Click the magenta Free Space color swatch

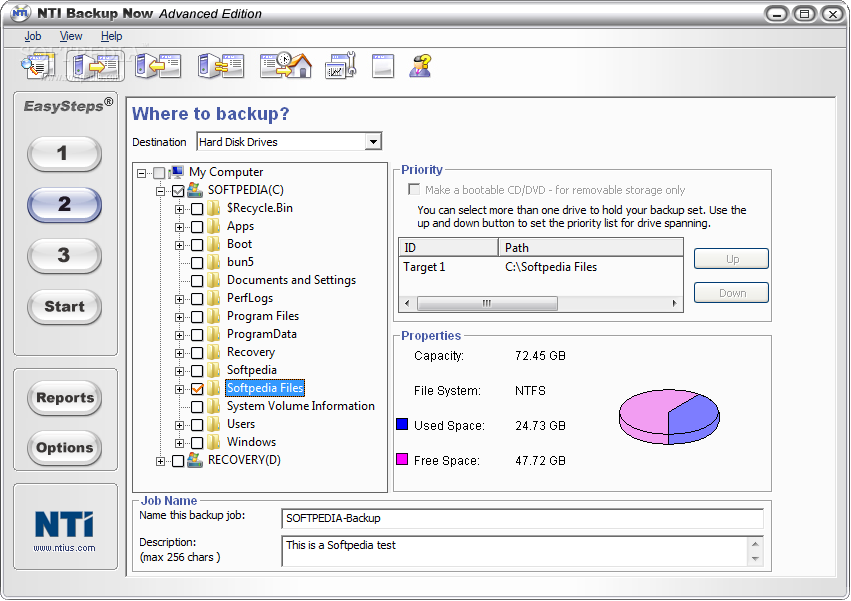[x=402, y=459]
